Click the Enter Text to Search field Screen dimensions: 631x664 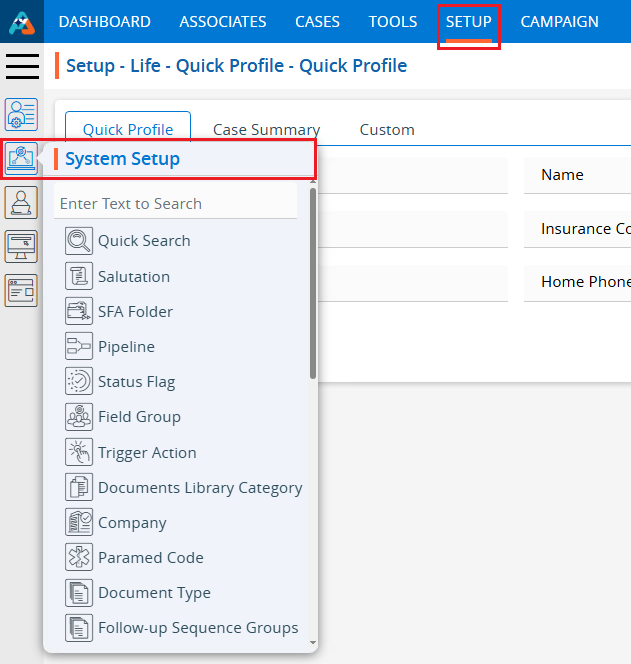pyautogui.click(x=175, y=204)
